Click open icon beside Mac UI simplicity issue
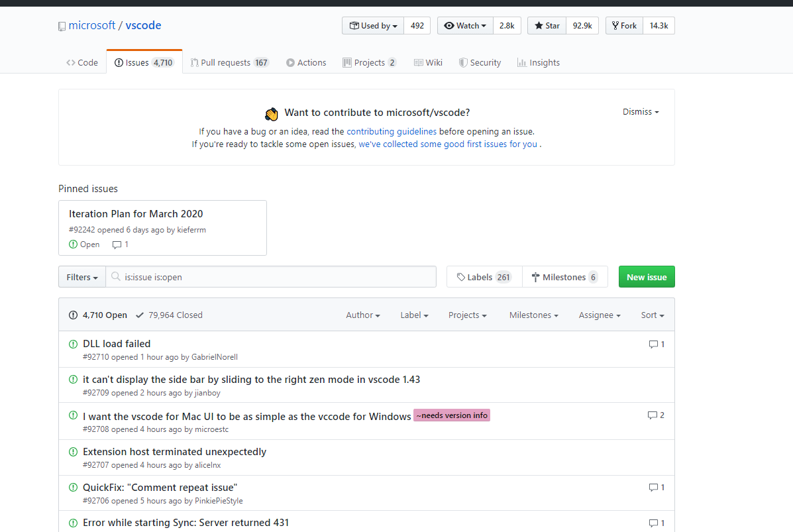The image size is (793, 532). click(x=73, y=415)
